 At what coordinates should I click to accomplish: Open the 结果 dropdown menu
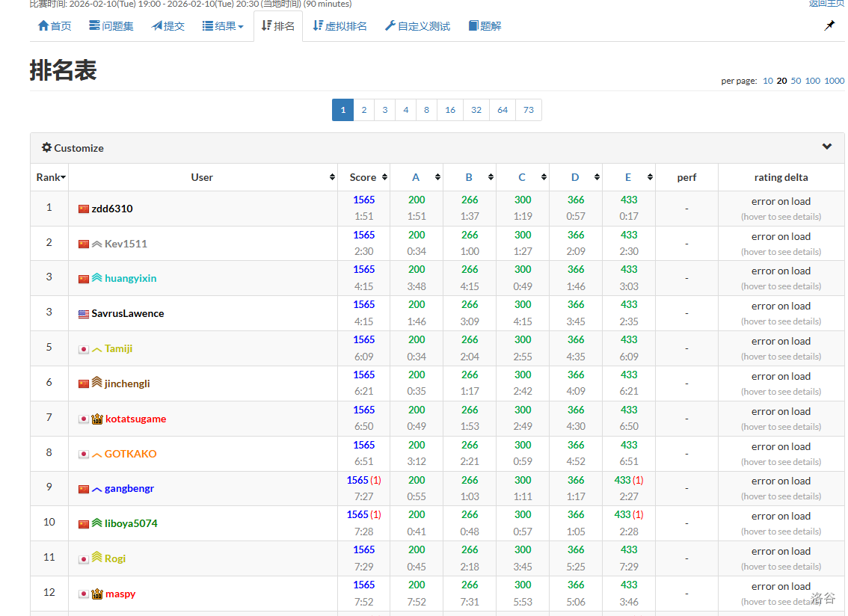click(x=223, y=26)
